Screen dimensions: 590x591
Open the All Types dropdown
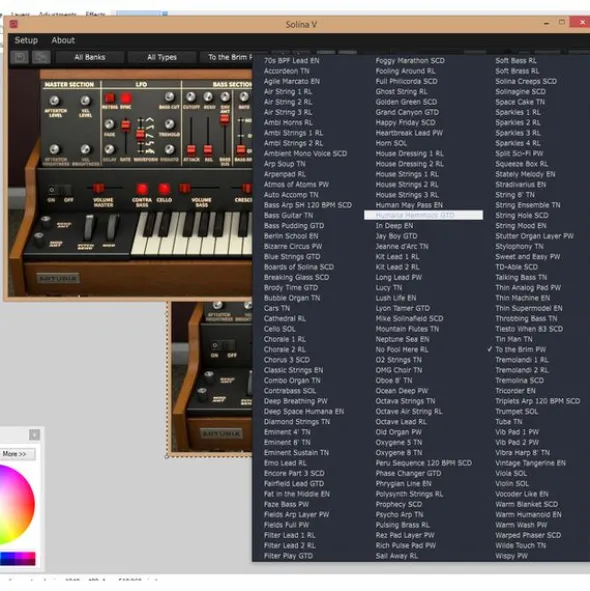(162, 57)
